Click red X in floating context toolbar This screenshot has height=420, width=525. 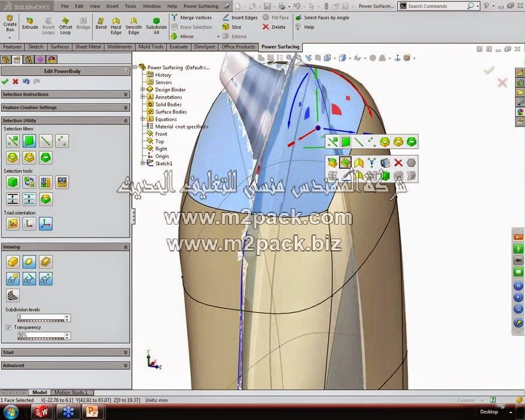tap(398, 163)
